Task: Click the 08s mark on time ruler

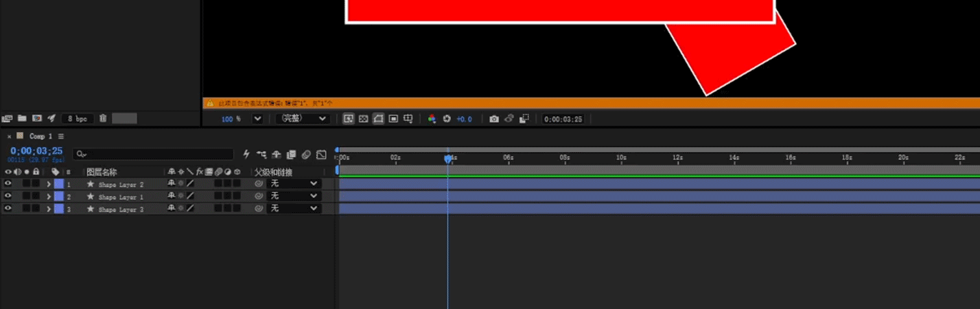Action: (564, 157)
